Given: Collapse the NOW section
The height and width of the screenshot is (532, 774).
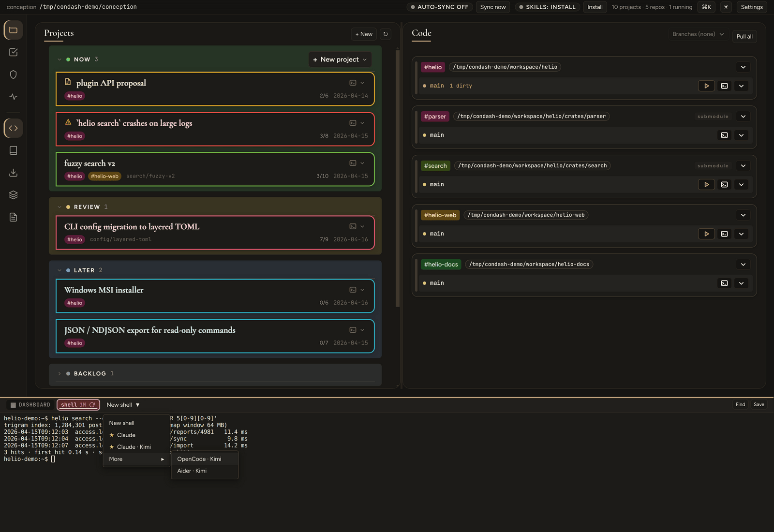Looking at the screenshot, I should (x=60, y=59).
